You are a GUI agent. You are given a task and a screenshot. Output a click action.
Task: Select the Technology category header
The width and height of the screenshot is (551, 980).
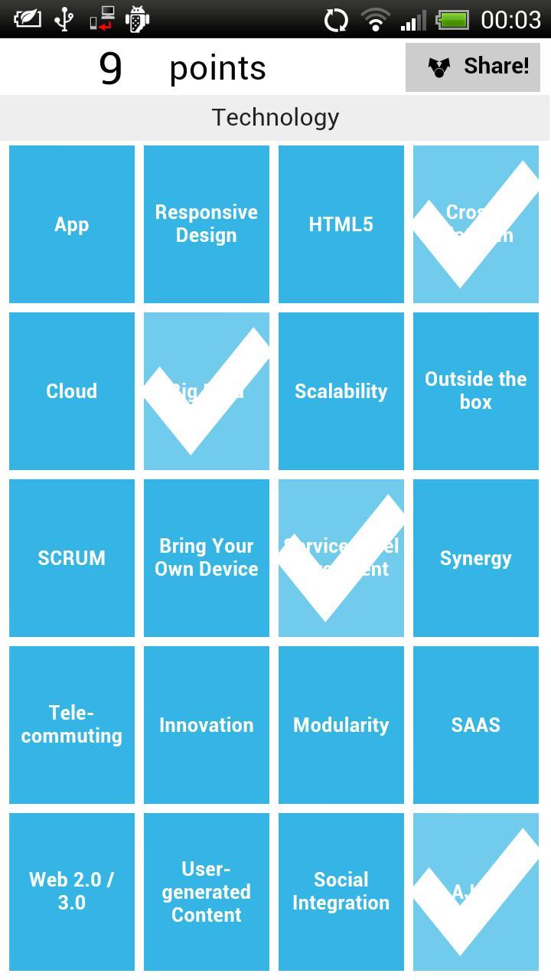click(275, 116)
